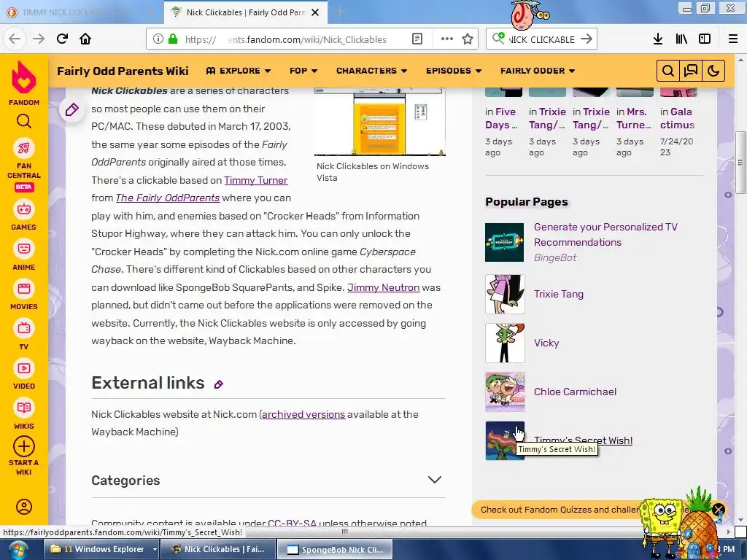Expand the FOP dropdown menu

303,71
